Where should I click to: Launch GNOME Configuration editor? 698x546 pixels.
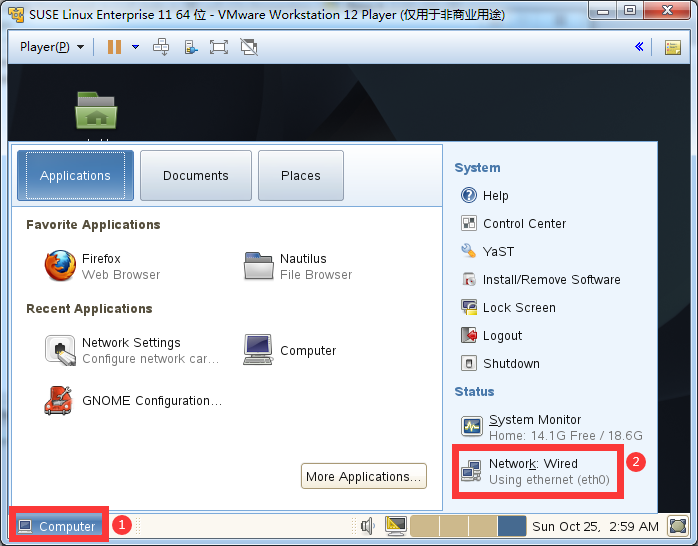(133, 400)
